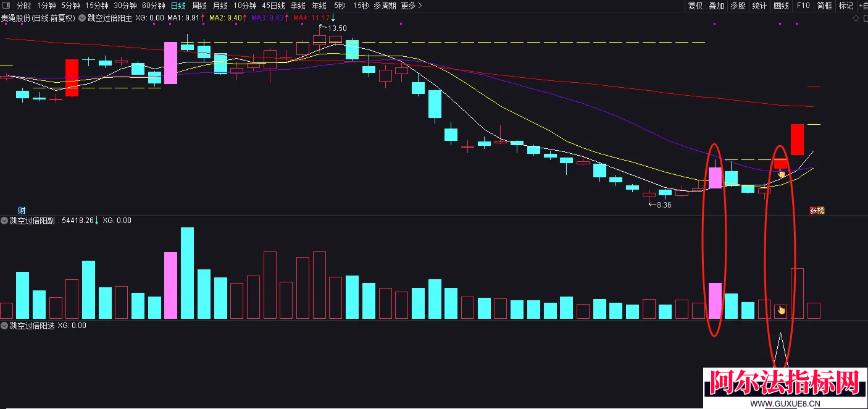Click the 多股 multi-stock button
868x409 pixels.
pos(738,6)
